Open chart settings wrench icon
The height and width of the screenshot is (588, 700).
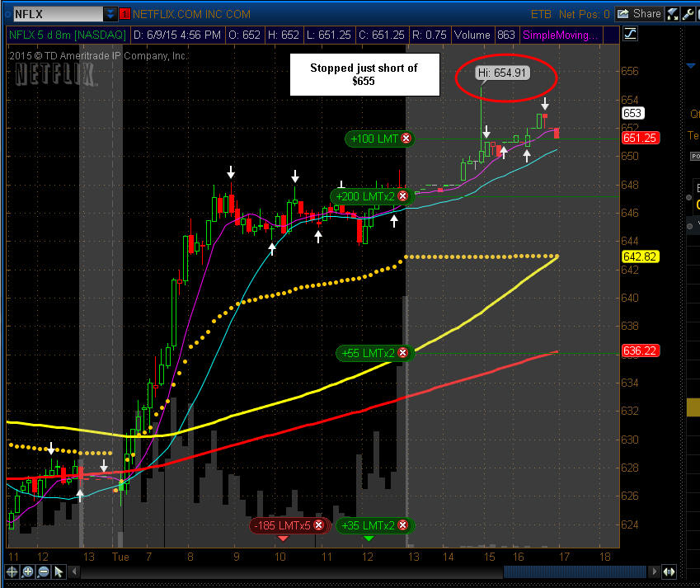coord(688,14)
